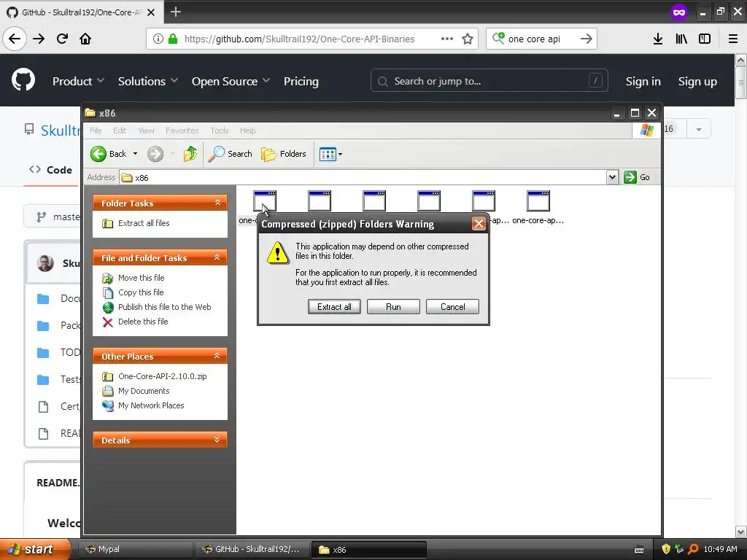Open the browser Library icon
747x560 pixels.
coord(681,39)
